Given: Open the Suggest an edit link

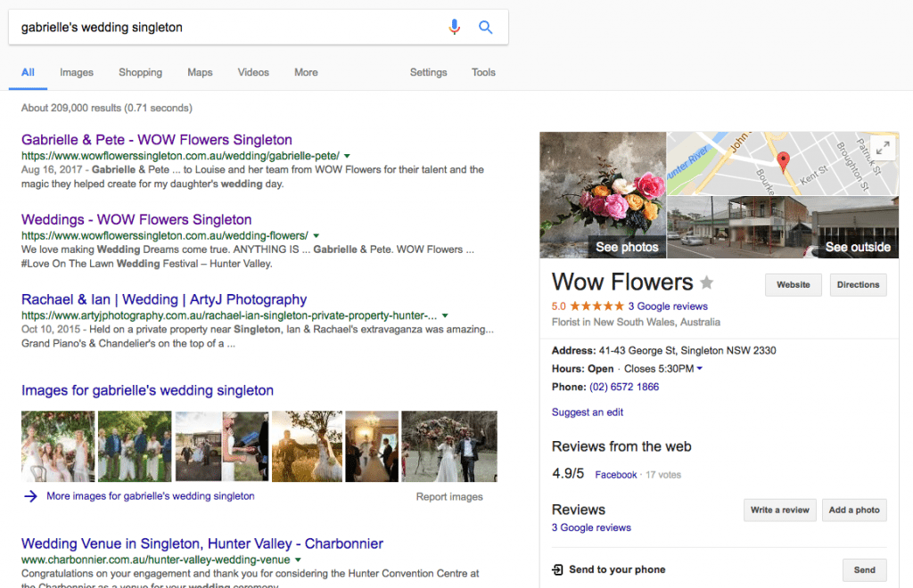Looking at the screenshot, I should [x=588, y=412].
